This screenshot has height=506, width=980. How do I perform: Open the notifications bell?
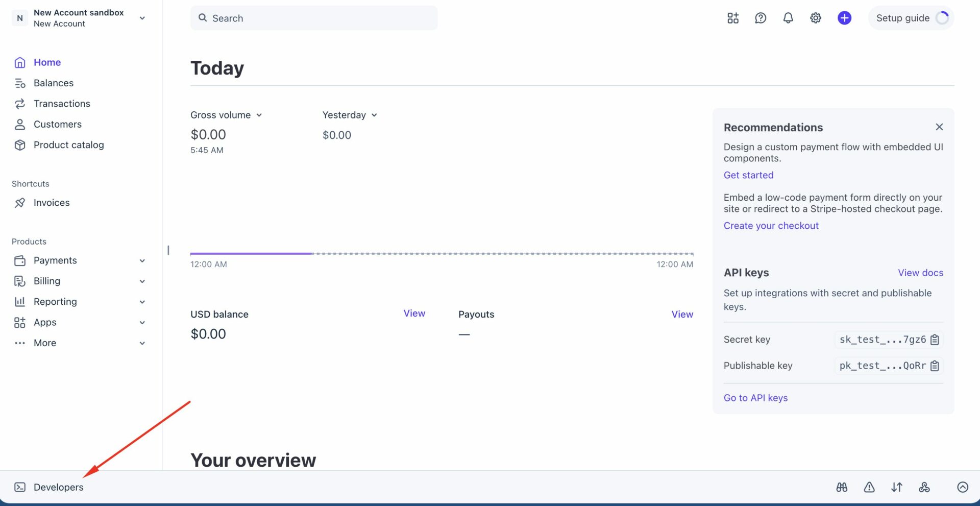(x=788, y=18)
